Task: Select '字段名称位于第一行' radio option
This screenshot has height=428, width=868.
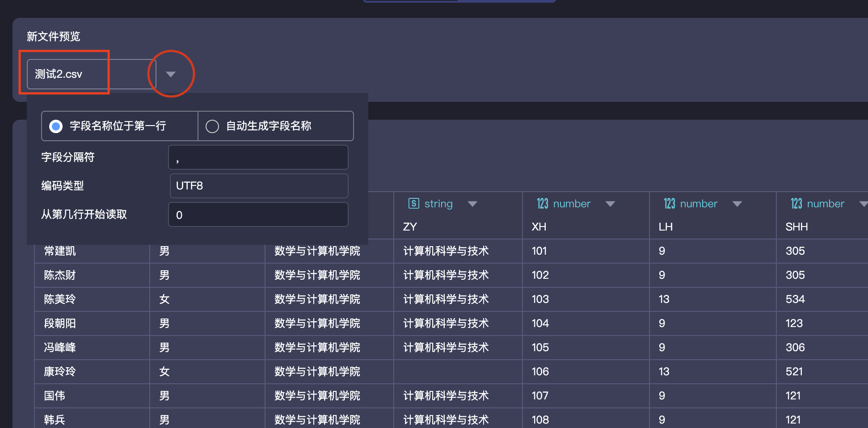Action: [x=56, y=126]
